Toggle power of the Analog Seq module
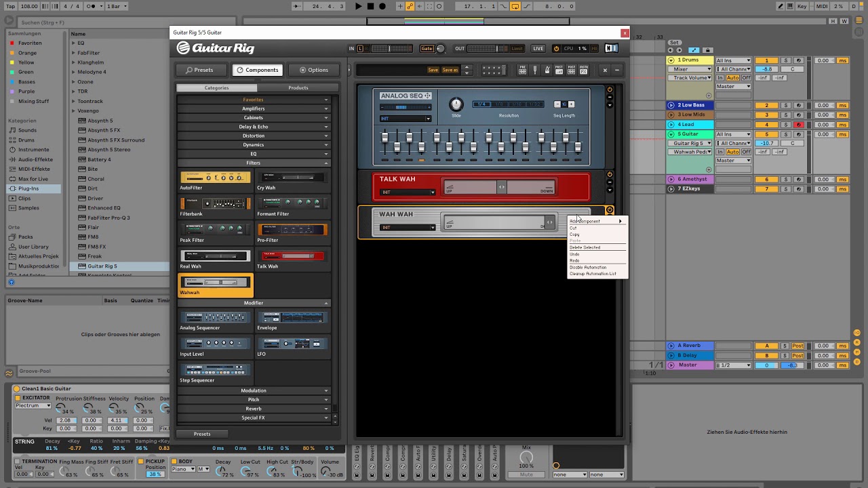868x488 pixels. click(610, 89)
